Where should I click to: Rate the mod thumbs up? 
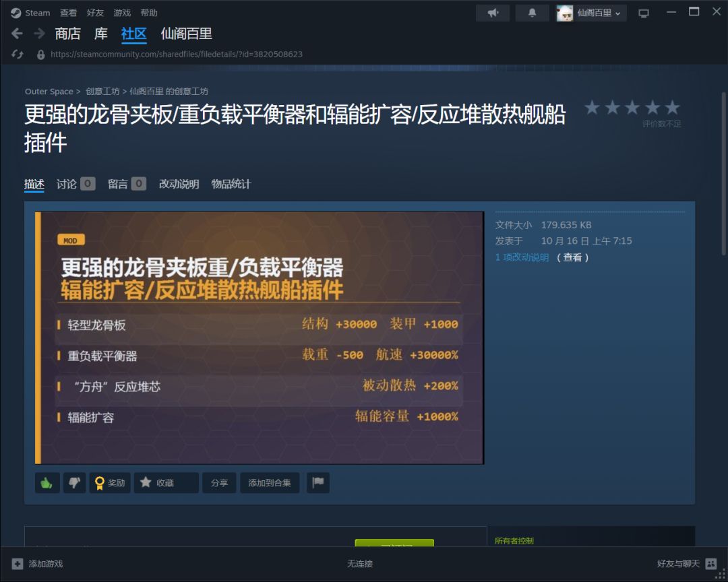click(x=47, y=483)
